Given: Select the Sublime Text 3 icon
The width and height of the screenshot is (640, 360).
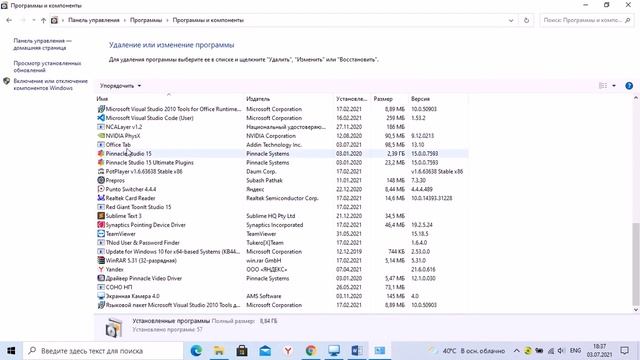Looking at the screenshot, I should click(x=101, y=216).
